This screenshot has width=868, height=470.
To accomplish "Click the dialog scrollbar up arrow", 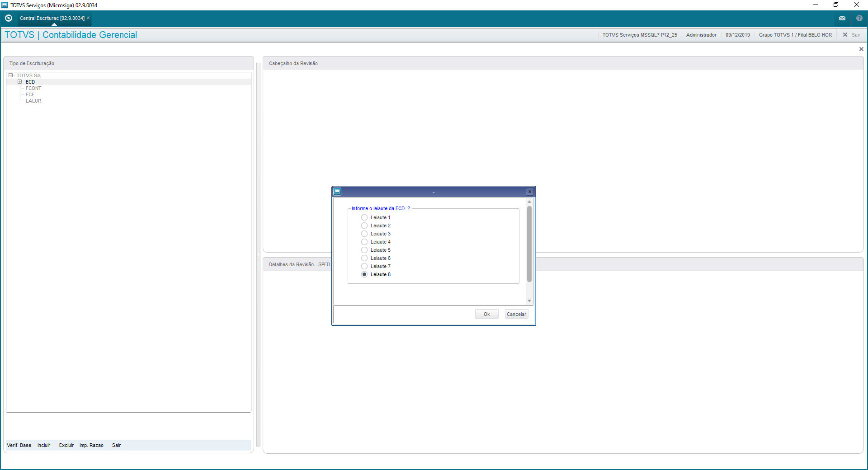I will (x=529, y=202).
